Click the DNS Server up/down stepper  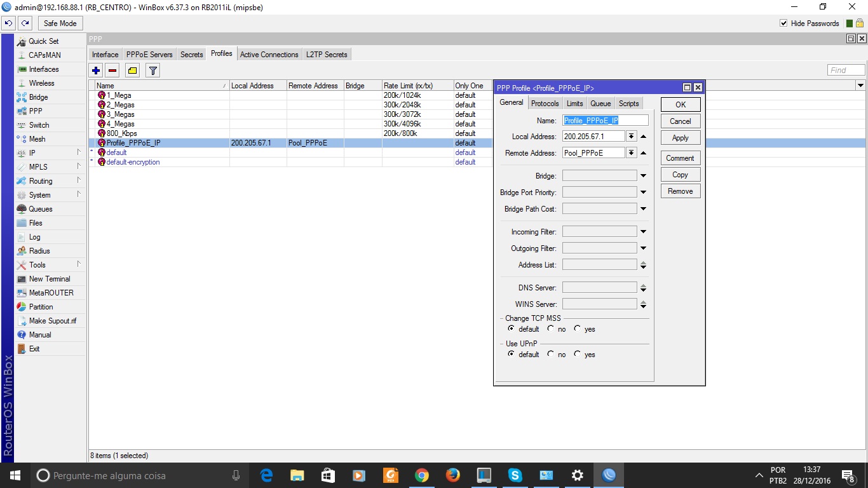click(x=643, y=288)
